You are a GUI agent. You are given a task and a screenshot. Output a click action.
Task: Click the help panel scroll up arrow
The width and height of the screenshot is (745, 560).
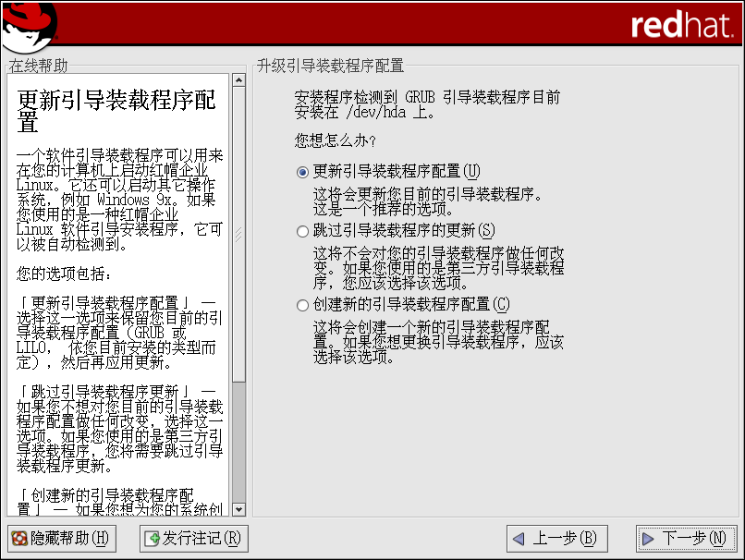[239, 80]
